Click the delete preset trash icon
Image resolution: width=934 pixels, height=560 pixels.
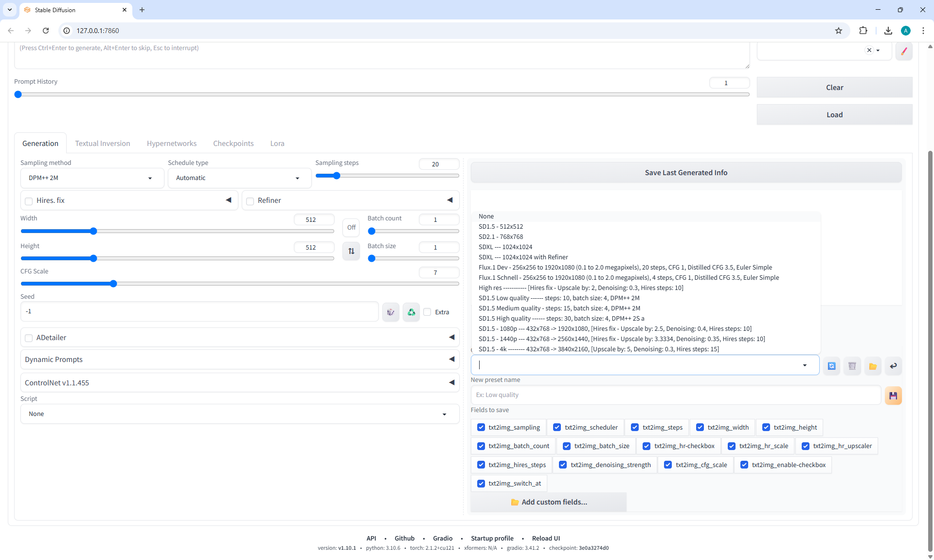[x=852, y=366]
